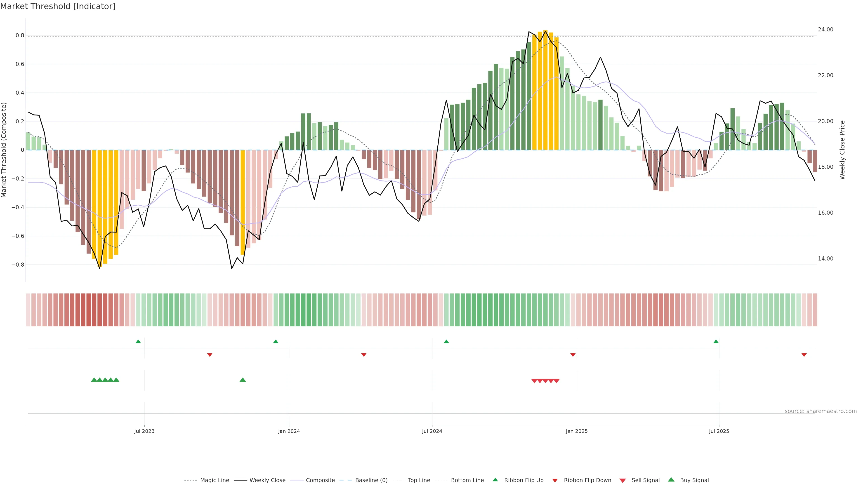868x488 pixels.
Task: Click the last red flip-down marker at right
Action: pyautogui.click(x=804, y=355)
